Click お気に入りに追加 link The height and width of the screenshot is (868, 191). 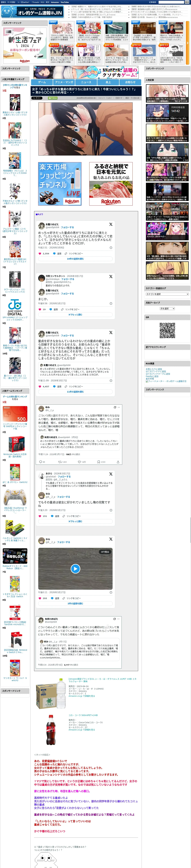coord(154,369)
